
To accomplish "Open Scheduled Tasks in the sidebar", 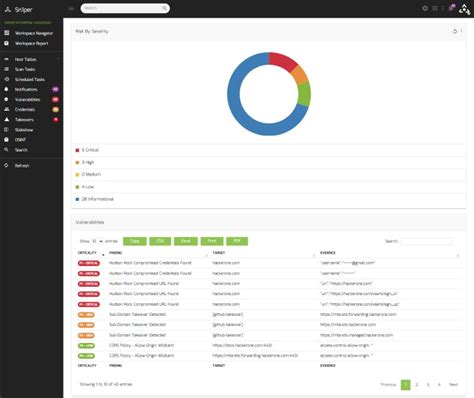I will click(30, 79).
